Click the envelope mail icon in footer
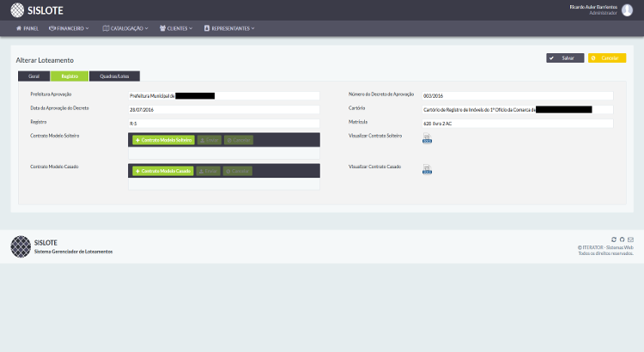This screenshot has height=352, width=644. (630, 240)
